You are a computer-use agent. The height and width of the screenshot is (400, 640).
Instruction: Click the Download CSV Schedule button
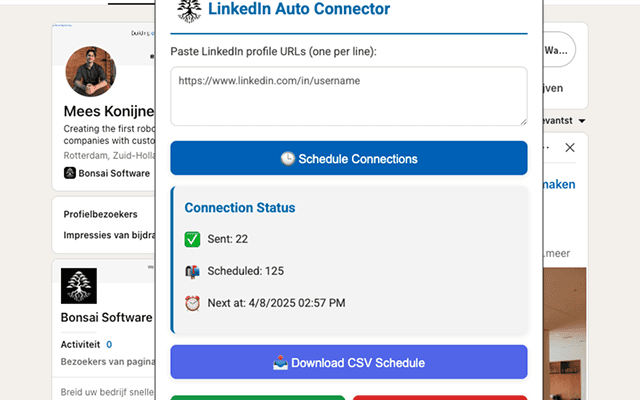point(349,362)
